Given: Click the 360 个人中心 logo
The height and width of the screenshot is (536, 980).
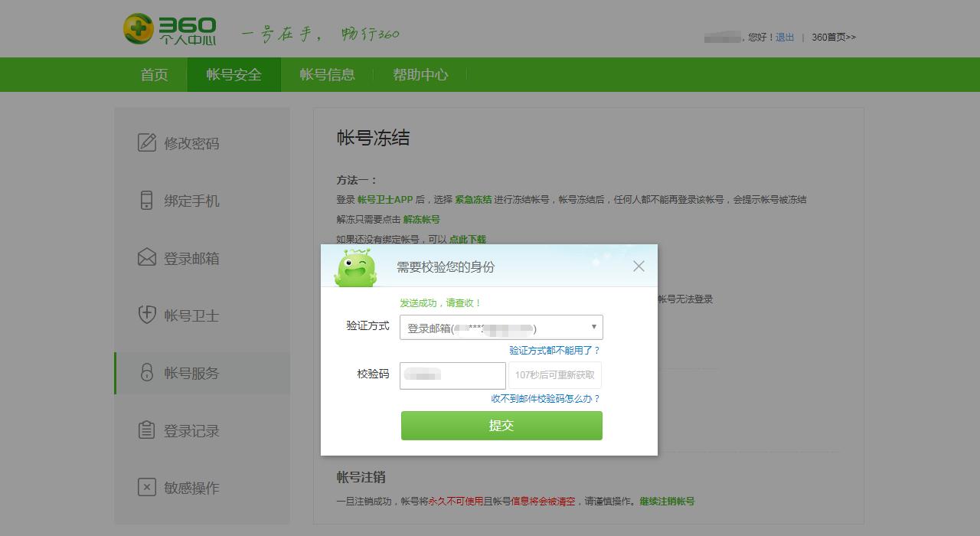Looking at the screenshot, I should click(168, 28).
